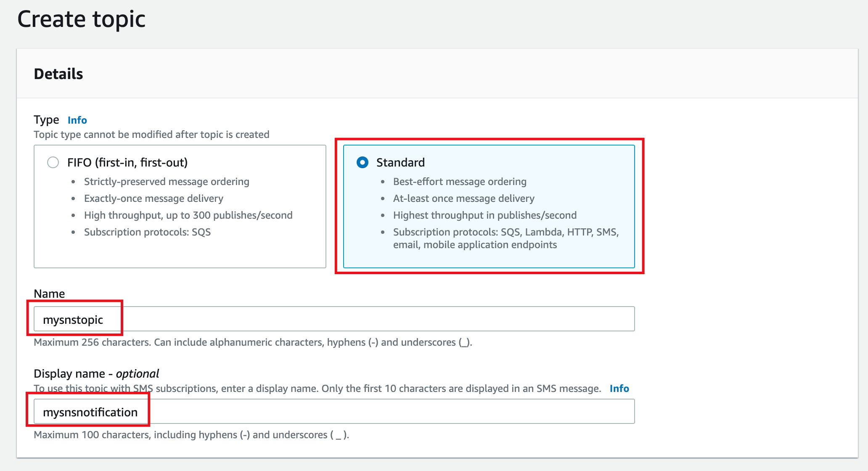
Task: Open the Info link next to Type
Action: [x=77, y=120]
